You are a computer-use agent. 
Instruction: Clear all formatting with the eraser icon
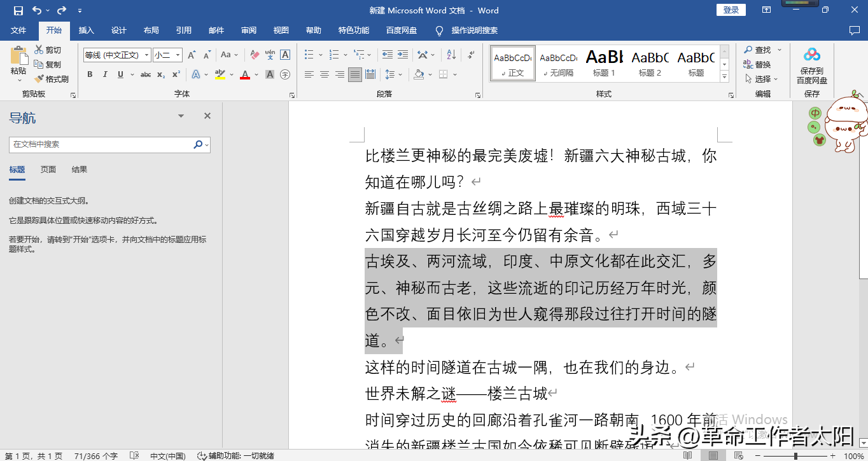pyautogui.click(x=255, y=55)
